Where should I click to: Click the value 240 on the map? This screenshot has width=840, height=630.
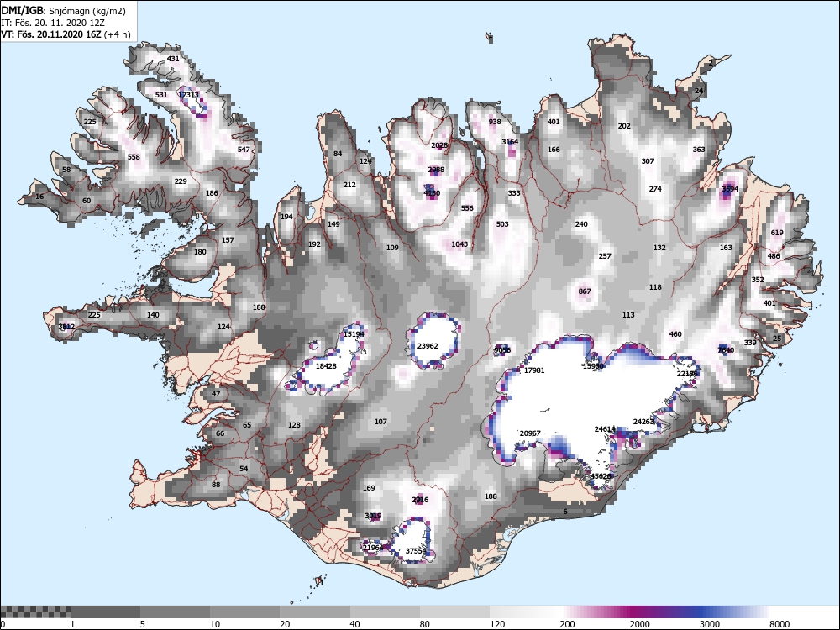581,224
